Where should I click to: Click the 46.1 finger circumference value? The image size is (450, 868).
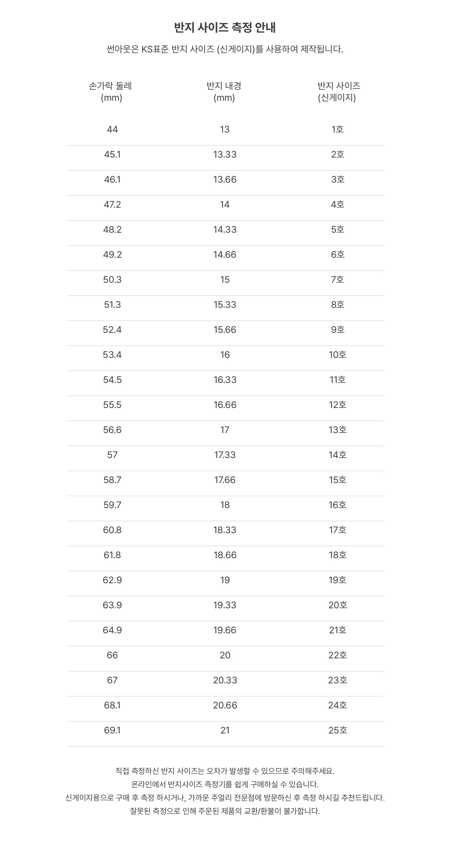pos(112,179)
